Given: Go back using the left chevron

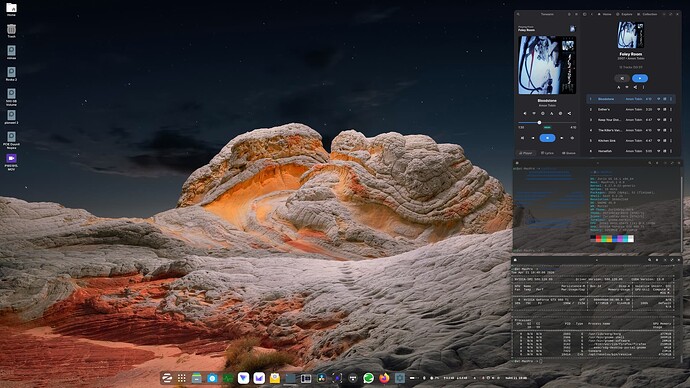Looking at the screenshot, I should (x=592, y=14).
